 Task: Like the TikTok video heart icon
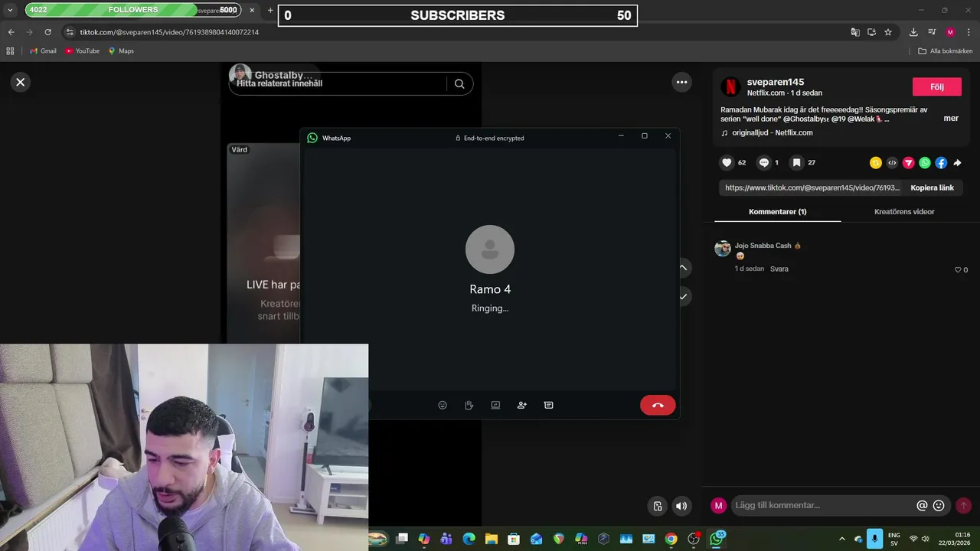727,162
